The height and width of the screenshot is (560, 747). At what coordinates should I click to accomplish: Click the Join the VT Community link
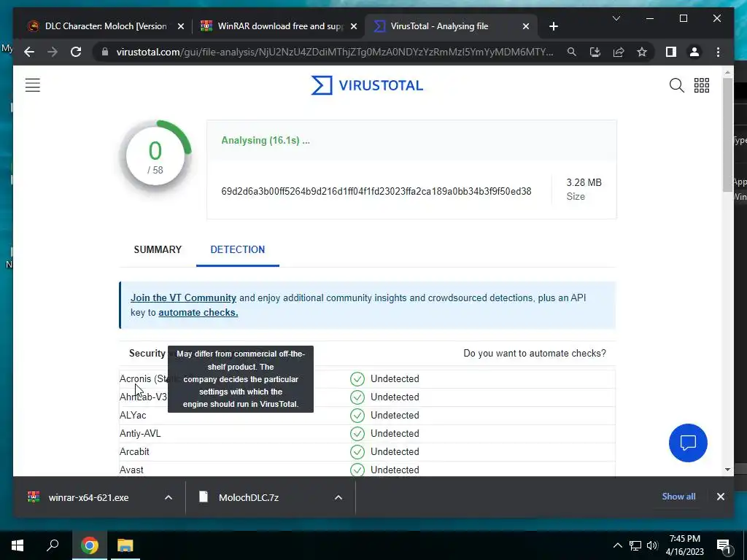coord(183,297)
